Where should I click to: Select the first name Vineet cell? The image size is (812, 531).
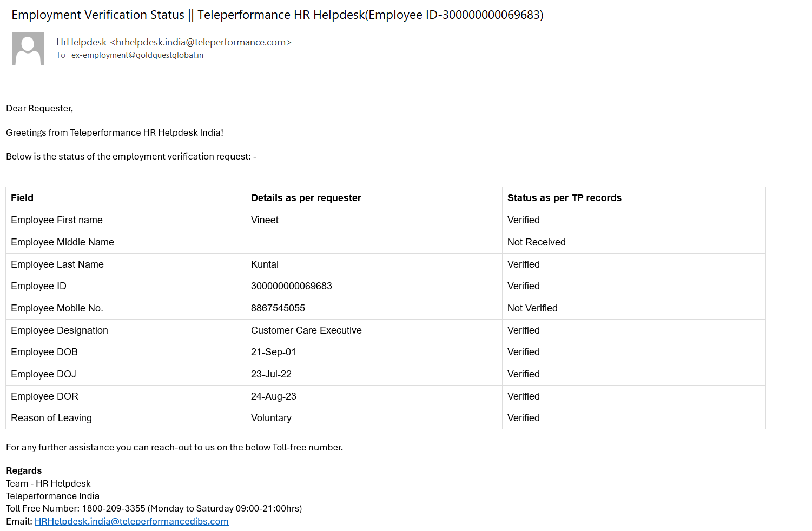pos(265,220)
